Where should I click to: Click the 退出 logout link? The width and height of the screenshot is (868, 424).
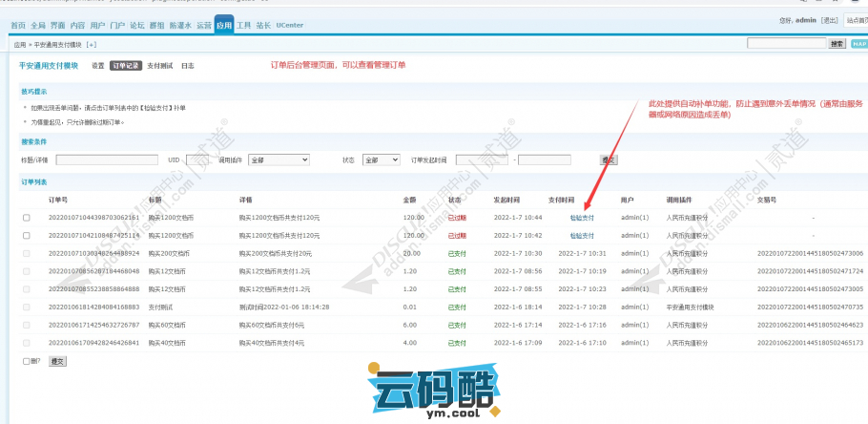pos(829,19)
